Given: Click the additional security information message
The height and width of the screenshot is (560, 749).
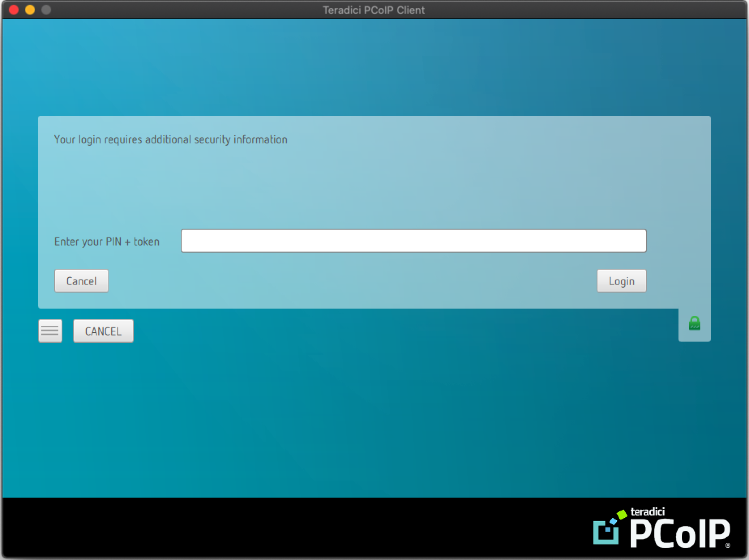Looking at the screenshot, I should tap(171, 139).
